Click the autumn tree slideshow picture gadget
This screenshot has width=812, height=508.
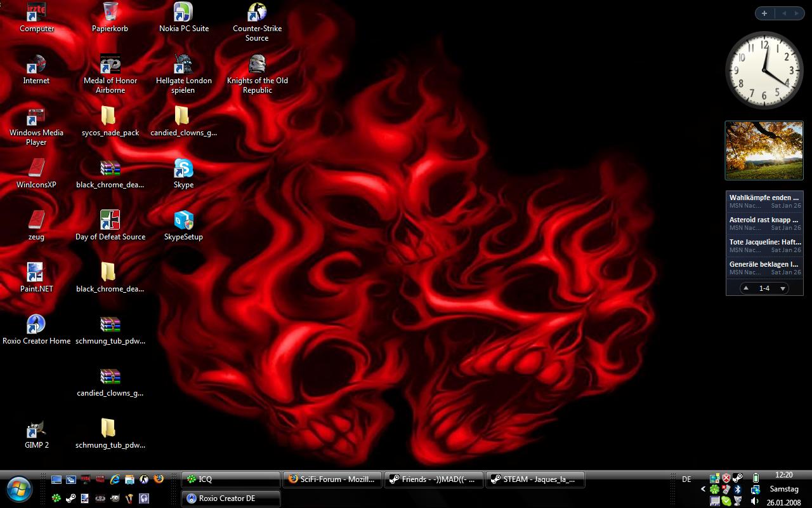pos(764,150)
